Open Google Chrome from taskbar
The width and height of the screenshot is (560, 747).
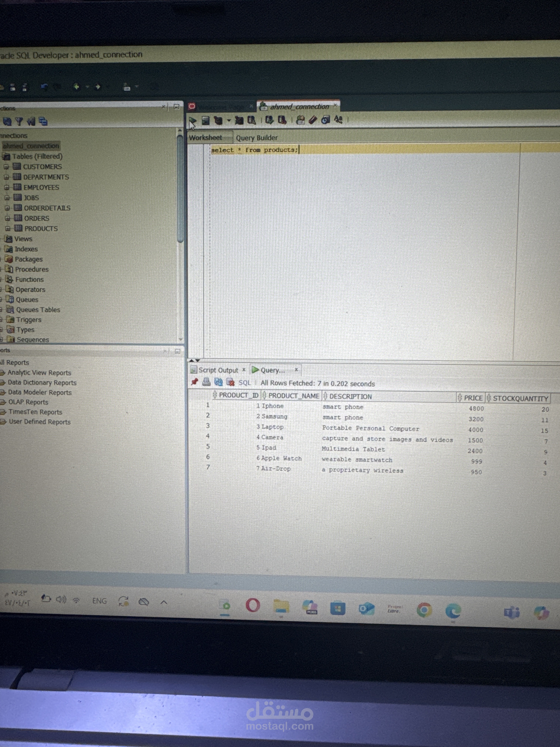424,610
